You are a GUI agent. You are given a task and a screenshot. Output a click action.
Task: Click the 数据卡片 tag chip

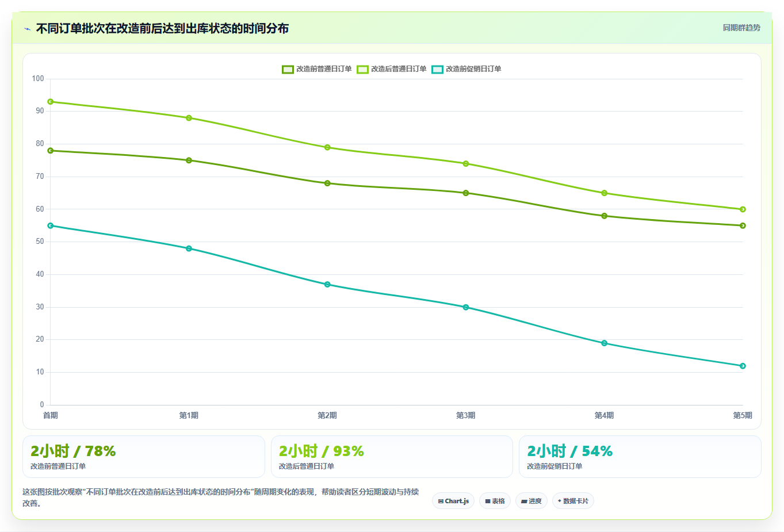coord(573,501)
